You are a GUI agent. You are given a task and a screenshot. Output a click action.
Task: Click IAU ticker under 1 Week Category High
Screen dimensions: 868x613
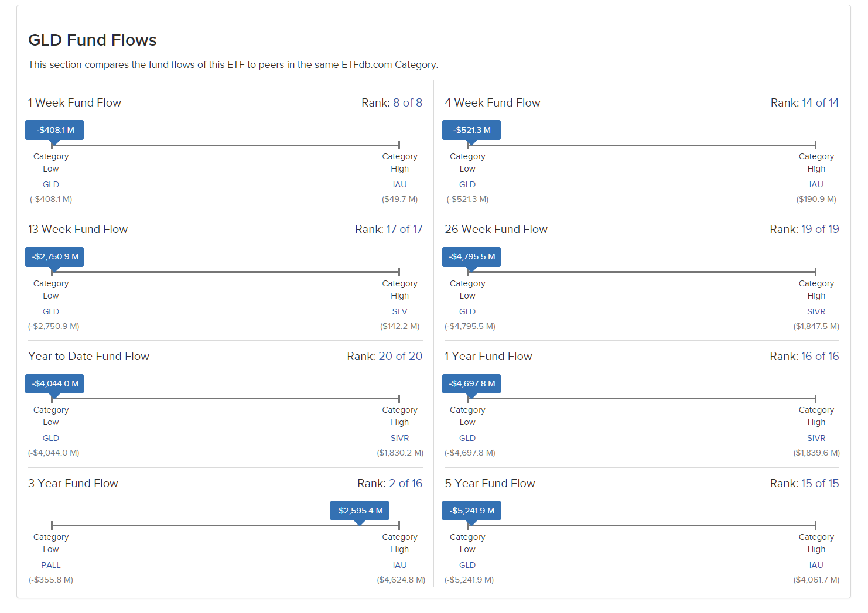point(399,184)
